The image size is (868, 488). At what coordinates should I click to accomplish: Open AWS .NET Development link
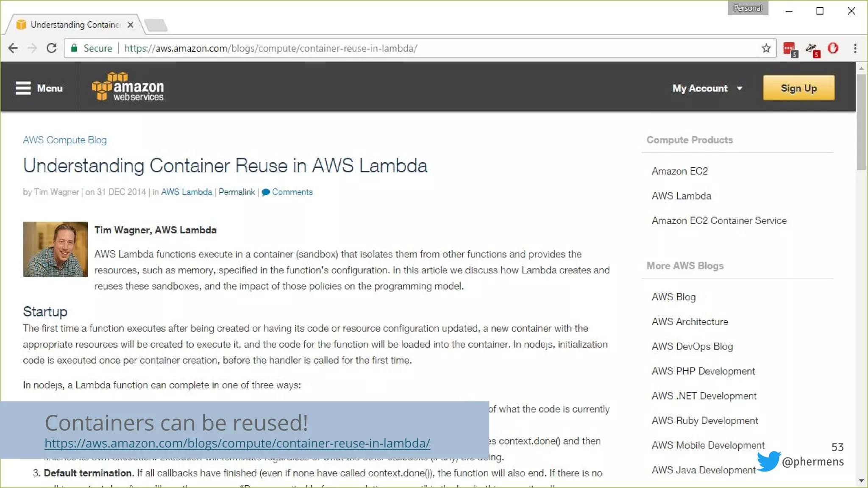(704, 396)
